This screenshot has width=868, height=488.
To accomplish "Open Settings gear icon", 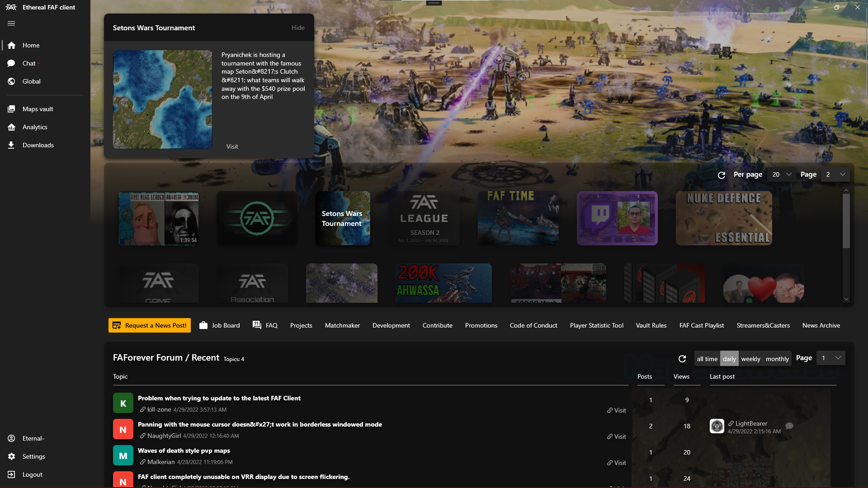I will pos(11,456).
